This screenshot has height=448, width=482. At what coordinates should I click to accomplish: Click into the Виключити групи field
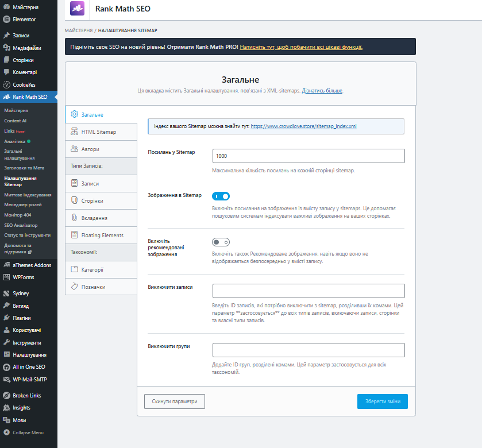309,350
